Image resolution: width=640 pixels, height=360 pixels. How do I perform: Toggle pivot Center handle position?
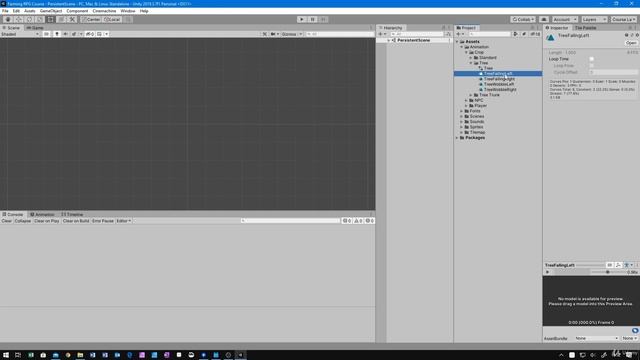click(91, 20)
